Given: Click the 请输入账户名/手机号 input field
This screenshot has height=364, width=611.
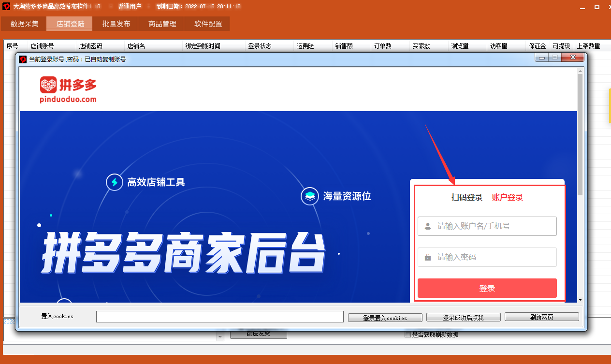Looking at the screenshot, I should [487, 226].
